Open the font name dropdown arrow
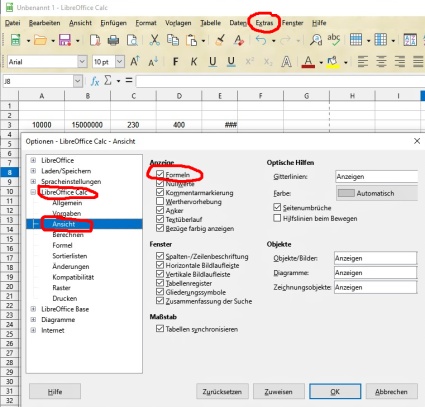 click(x=82, y=62)
